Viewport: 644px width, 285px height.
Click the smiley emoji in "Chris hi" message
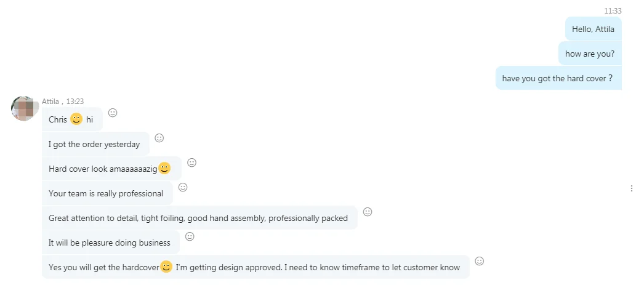pyautogui.click(x=76, y=119)
